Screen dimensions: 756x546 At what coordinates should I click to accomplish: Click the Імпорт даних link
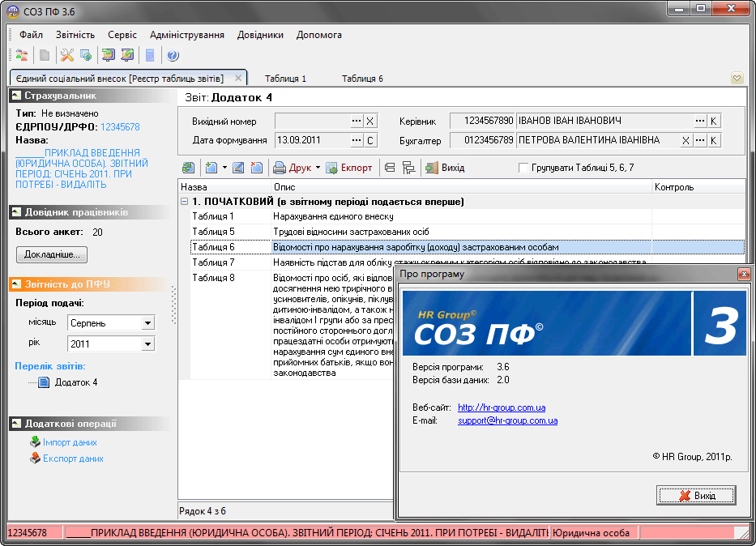click(x=70, y=442)
